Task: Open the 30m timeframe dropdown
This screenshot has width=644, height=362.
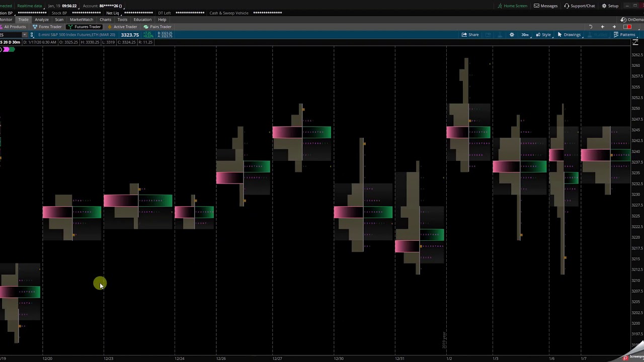Action: (525, 35)
